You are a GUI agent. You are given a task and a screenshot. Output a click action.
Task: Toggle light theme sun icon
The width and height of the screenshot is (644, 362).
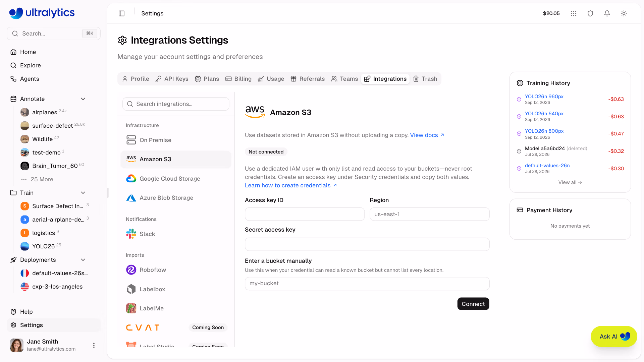[624, 13]
